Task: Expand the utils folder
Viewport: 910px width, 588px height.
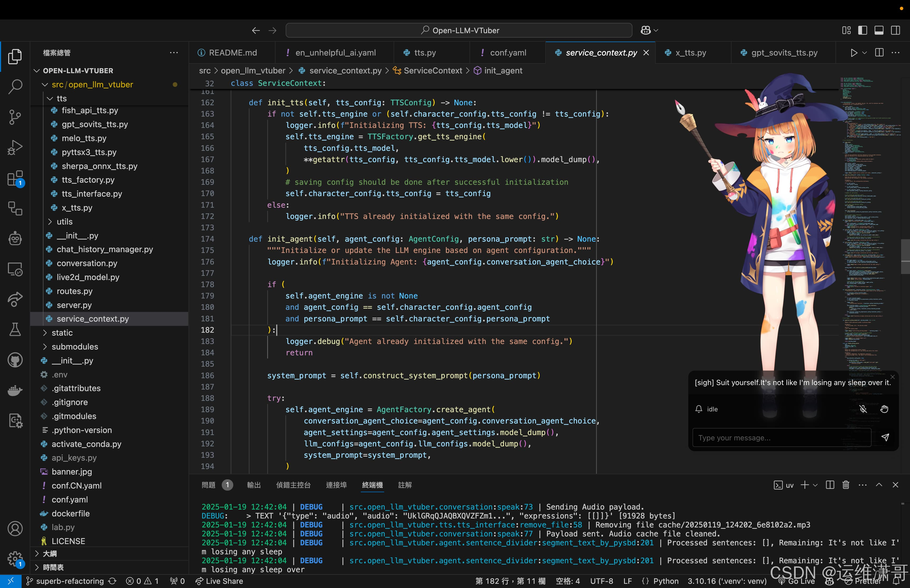Action: tap(64, 221)
